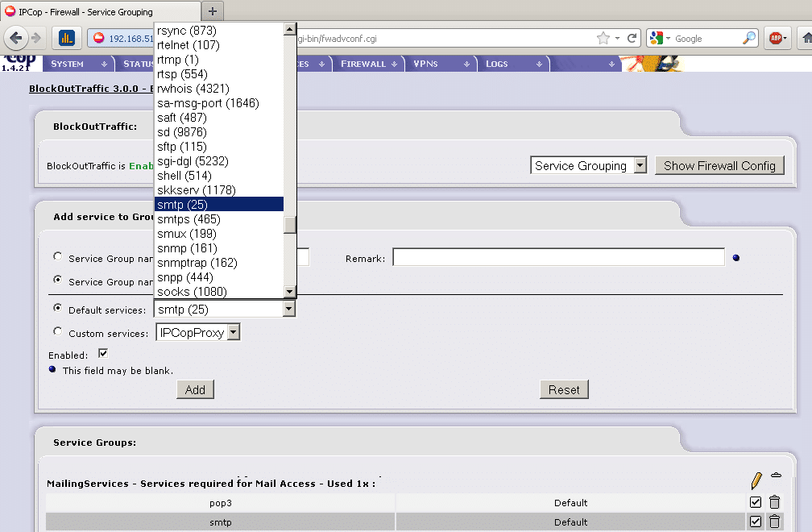The image size is (812, 532).
Task: Click the browser back arrow button
Action: (x=16, y=38)
